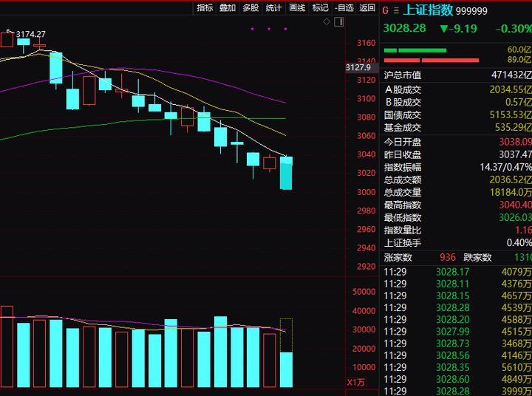This screenshot has width=532, height=396.
Task: Click the 3160 price axis label
Action: [x=366, y=43]
